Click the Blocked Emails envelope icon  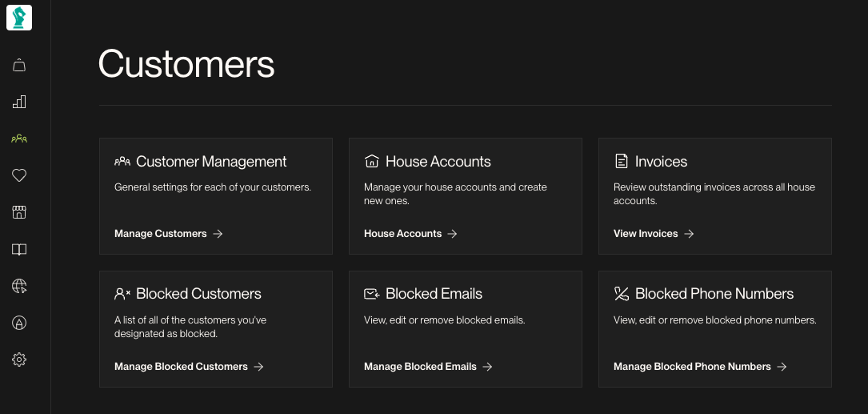tap(371, 294)
